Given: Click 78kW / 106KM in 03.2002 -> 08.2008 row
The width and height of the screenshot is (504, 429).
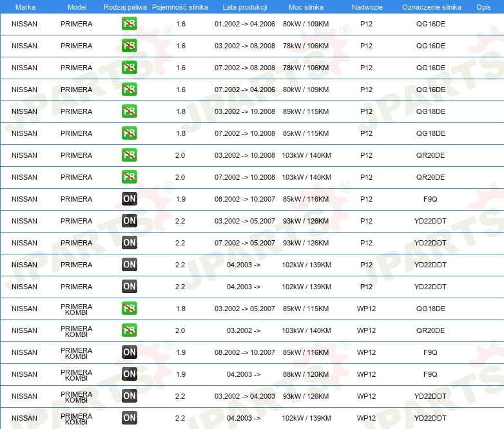Looking at the screenshot, I should point(306,46).
